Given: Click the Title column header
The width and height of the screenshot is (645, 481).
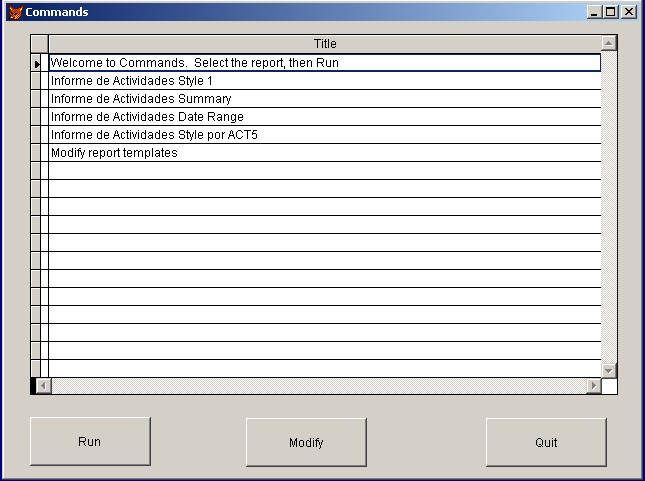Looking at the screenshot, I should [x=325, y=44].
